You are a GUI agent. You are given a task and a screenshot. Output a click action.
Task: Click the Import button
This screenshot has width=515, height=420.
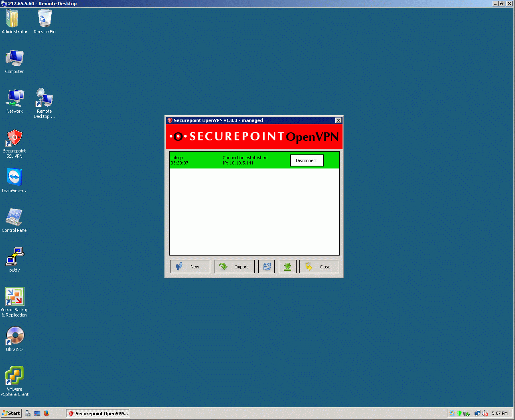(235, 267)
